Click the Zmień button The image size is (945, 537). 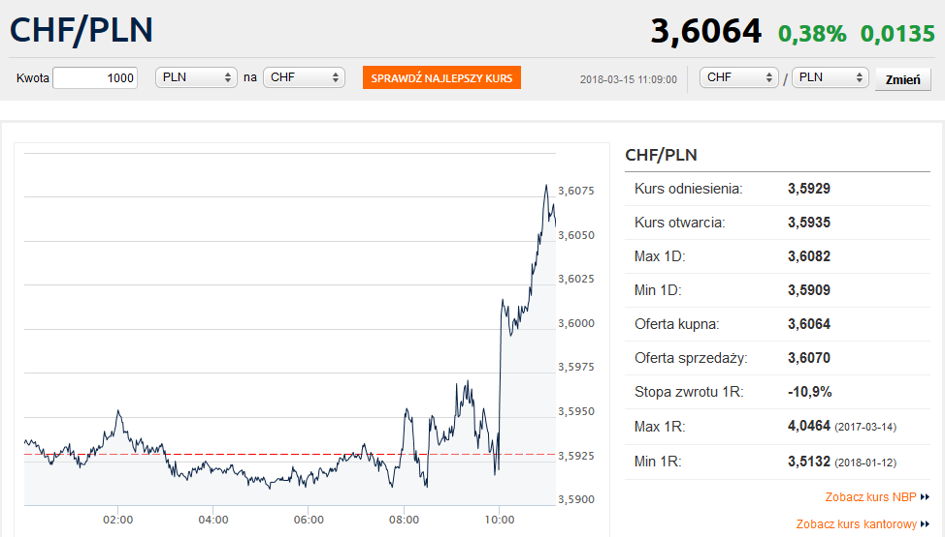click(x=903, y=80)
